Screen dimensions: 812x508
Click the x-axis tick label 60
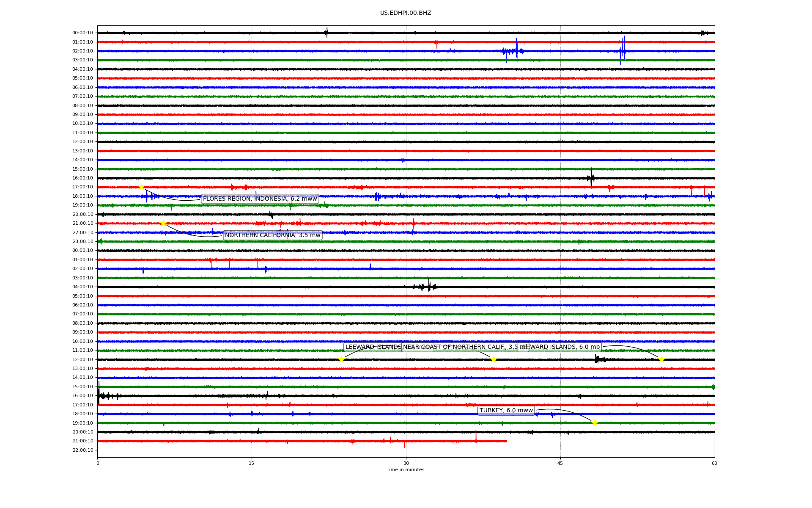[714, 463]
